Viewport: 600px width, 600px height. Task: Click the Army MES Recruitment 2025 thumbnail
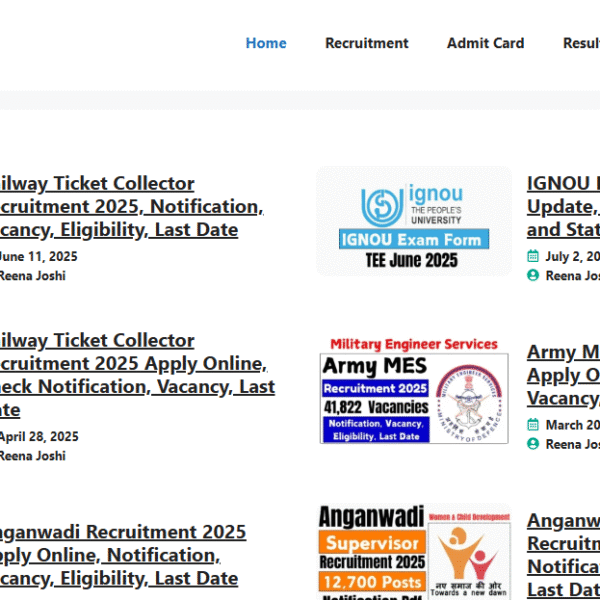point(414,390)
